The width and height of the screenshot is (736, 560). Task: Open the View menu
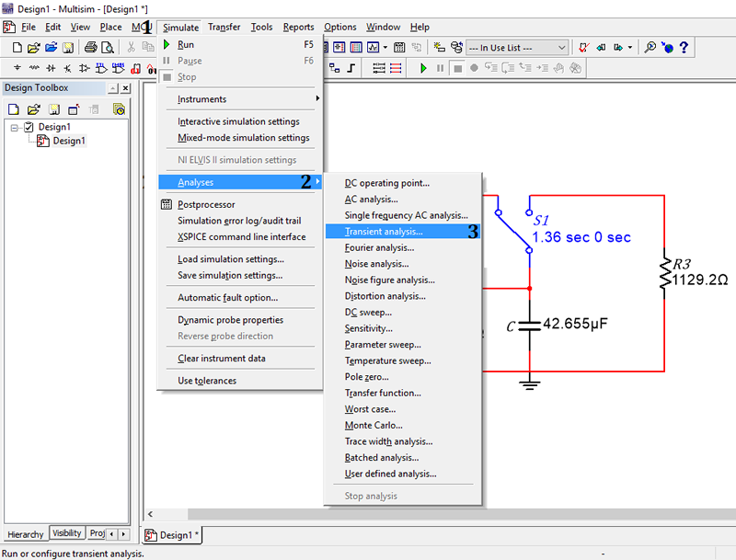click(80, 28)
